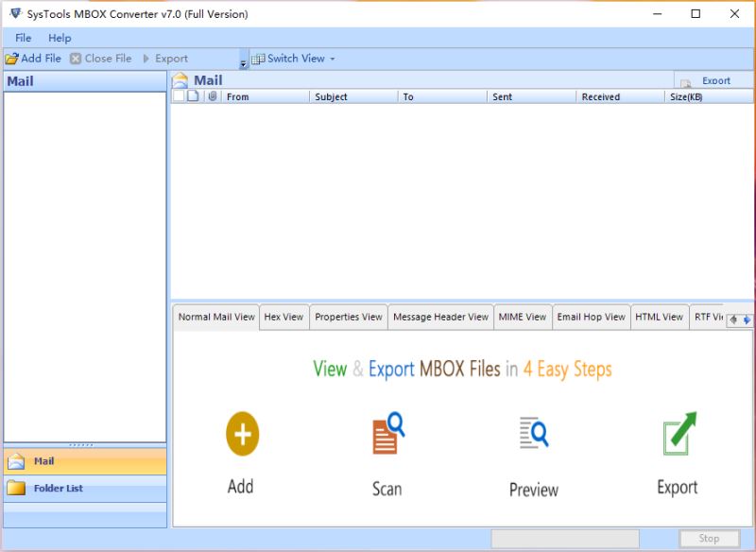
Task: Click the SysTools logo in title bar
Action: click(x=16, y=13)
